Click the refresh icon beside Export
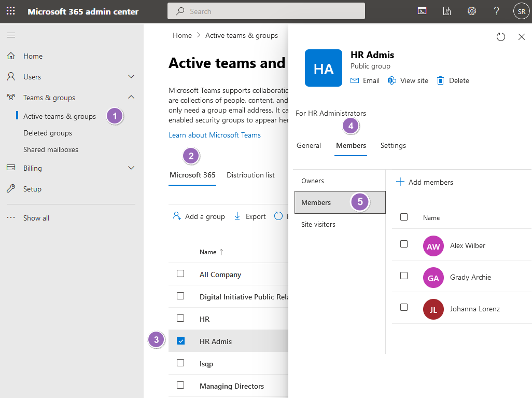 (278, 216)
